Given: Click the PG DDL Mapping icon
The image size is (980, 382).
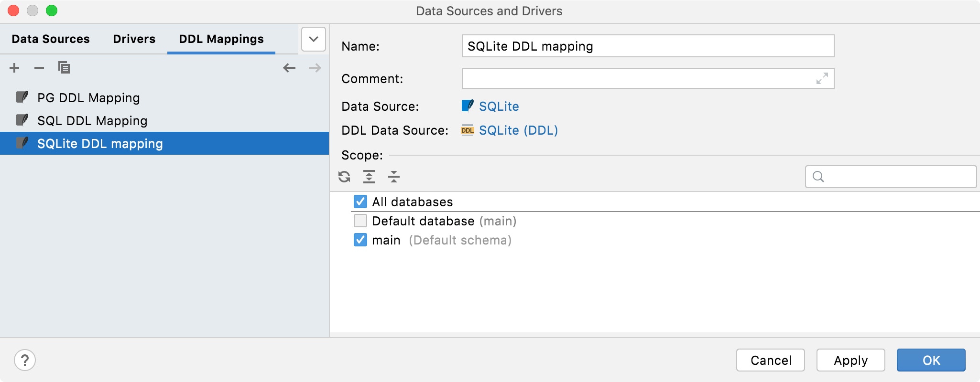Looking at the screenshot, I should (22, 97).
